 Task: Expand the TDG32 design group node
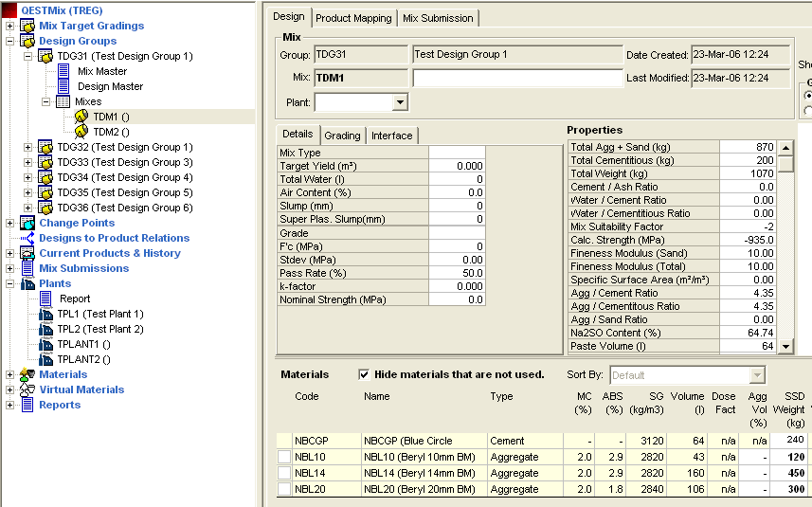28,147
